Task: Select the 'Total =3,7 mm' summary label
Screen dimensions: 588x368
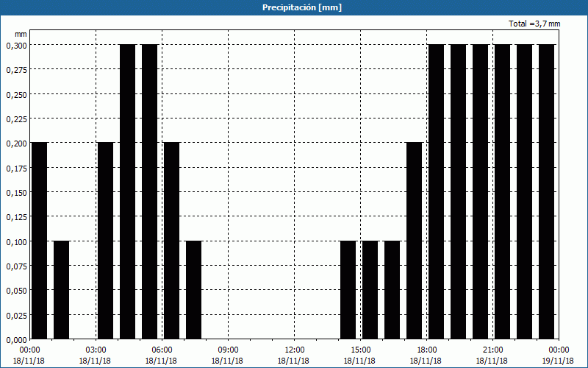Action: [534, 24]
